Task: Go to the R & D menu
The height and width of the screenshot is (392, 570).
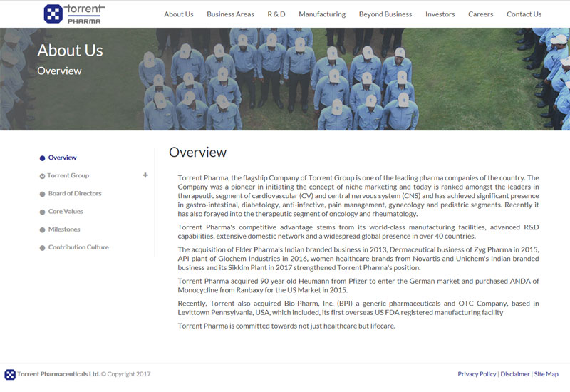Action: 276,14
